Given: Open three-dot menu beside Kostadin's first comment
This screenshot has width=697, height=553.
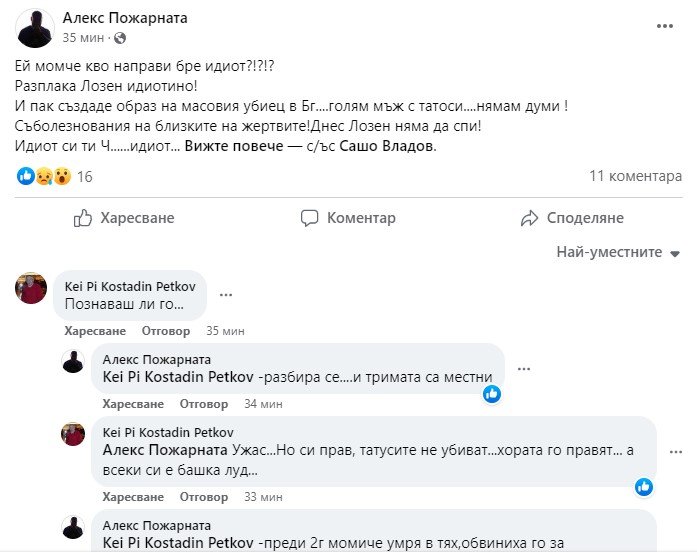Looking at the screenshot, I should pyautogui.click(x=226, y=295).
